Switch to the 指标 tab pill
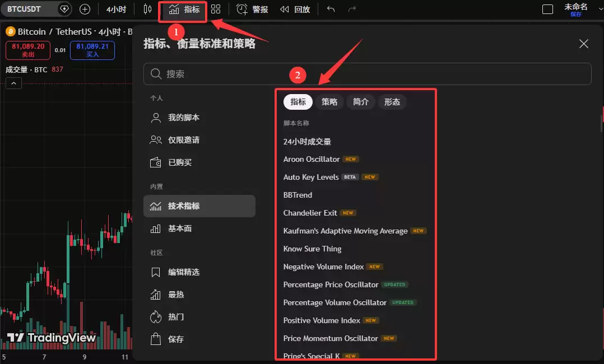Image resolution: width=604 pixels, height=364 pixels. click(x=298, y=102)
